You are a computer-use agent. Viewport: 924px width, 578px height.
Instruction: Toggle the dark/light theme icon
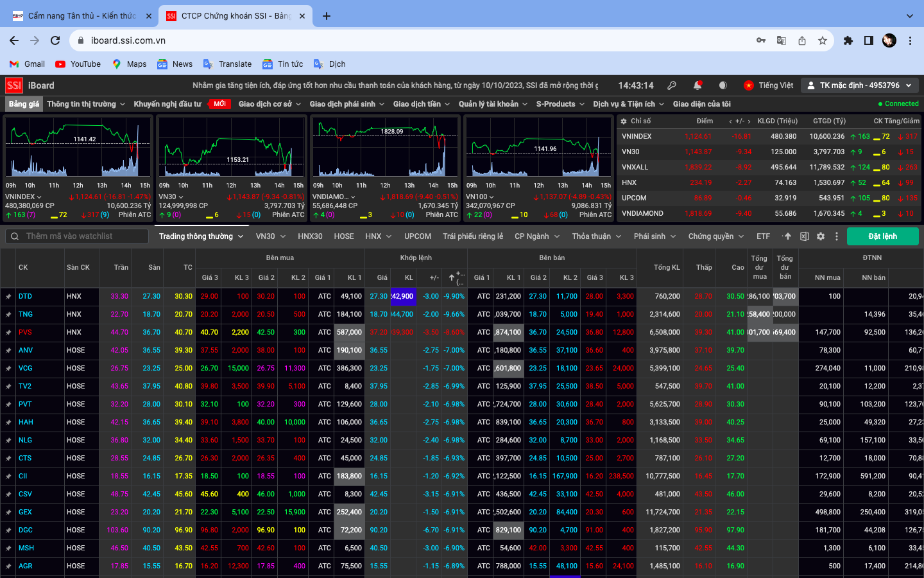(723, 85)
